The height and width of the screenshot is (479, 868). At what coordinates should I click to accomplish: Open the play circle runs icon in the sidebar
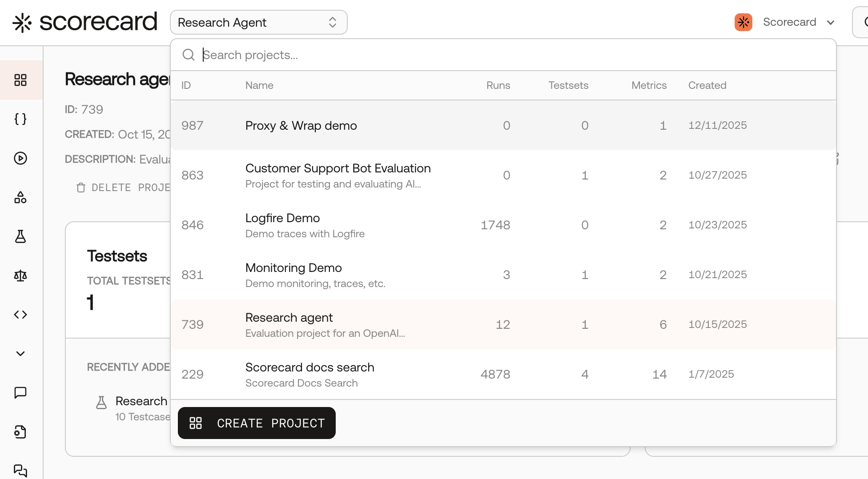20,158
